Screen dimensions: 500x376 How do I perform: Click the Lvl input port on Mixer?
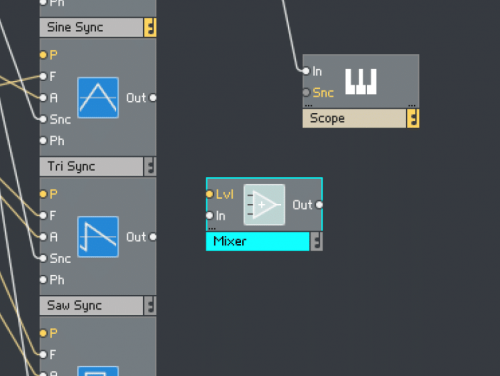[209, 194]
